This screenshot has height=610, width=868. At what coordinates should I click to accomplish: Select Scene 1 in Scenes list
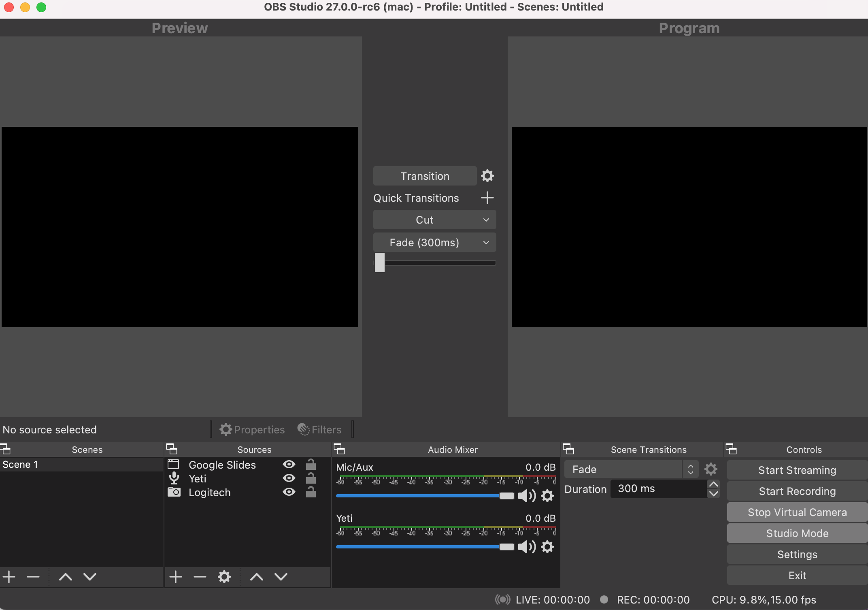tap(20, 465)
